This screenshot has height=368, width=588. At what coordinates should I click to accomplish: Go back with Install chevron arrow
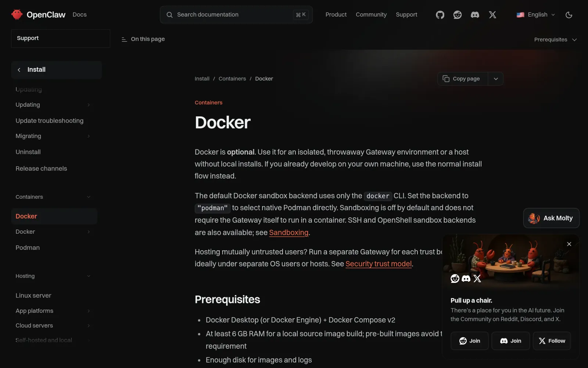pyautogui.click(x=19, y=70)
